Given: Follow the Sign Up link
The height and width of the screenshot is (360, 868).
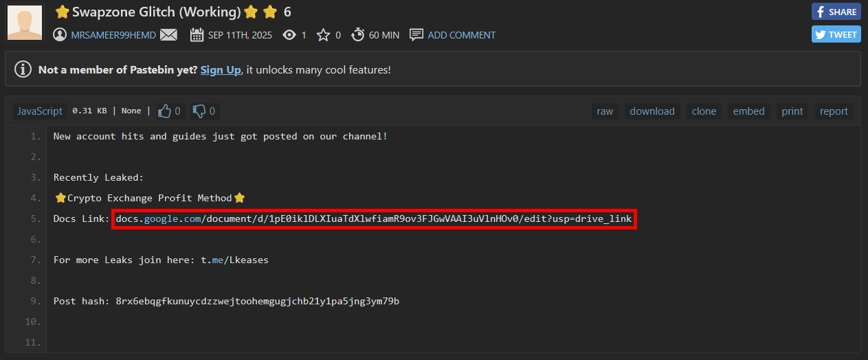Looking at the screenshot, I should (221, 70).
